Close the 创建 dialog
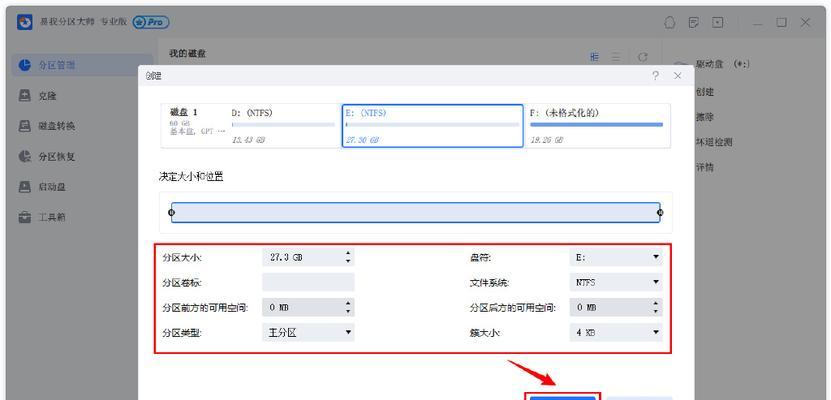The image size is (831, 400). pyautogui.click(x=677, y=76)
